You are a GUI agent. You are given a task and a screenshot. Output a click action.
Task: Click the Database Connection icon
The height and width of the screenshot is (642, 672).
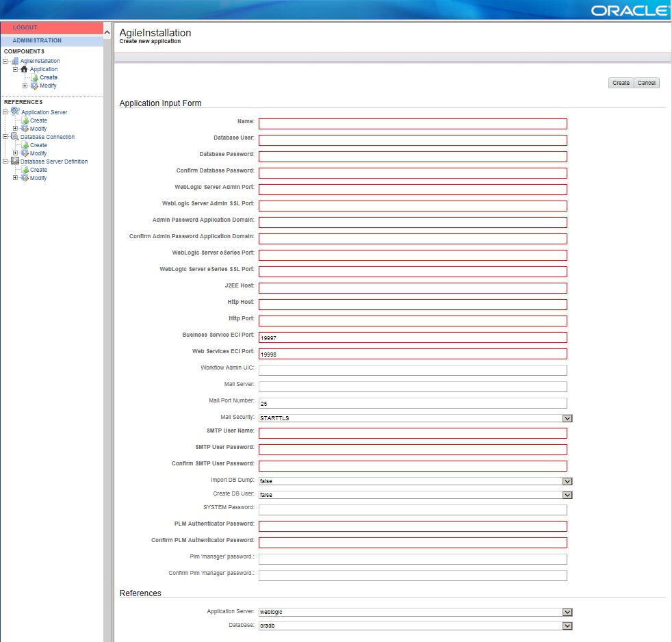15,137
